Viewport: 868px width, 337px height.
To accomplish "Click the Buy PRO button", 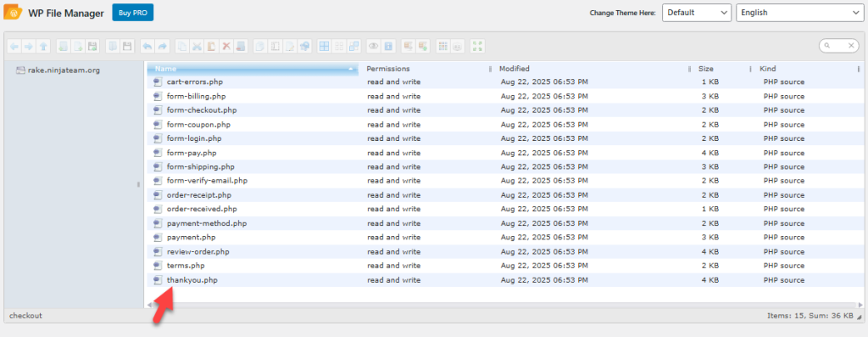I will click(x=133, y=13).
